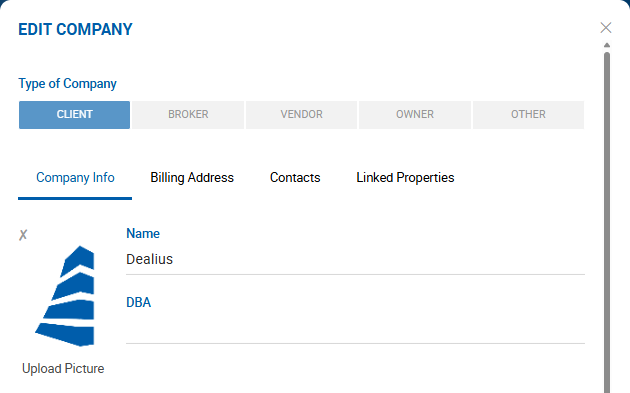The image size is (630, 393).
Task: Click the Upload Picture link
Action: click(63, 368)
